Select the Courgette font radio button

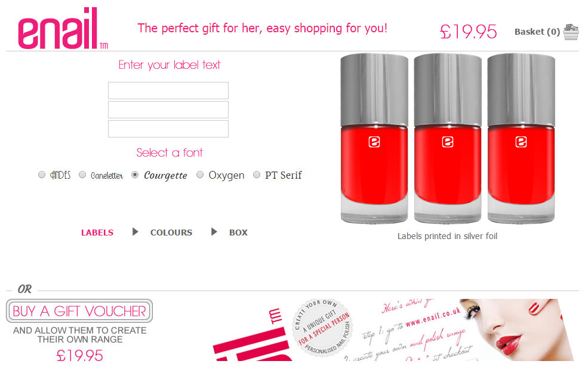click(x=135, y=175)
